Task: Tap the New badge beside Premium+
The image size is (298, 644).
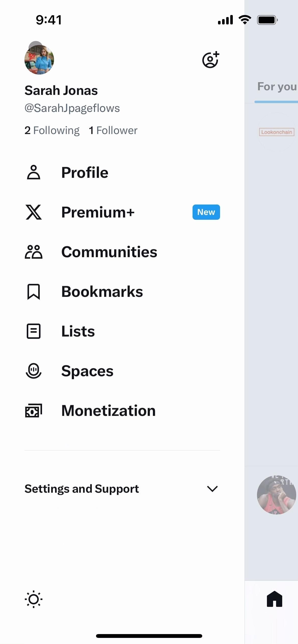Action: pyautogui.click(x=206, y=212)
